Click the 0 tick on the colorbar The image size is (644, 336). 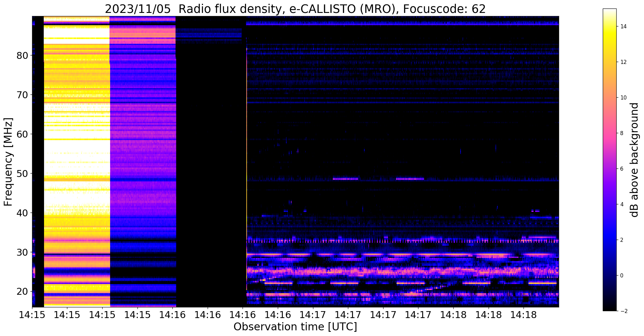click(x=621, y=276)
